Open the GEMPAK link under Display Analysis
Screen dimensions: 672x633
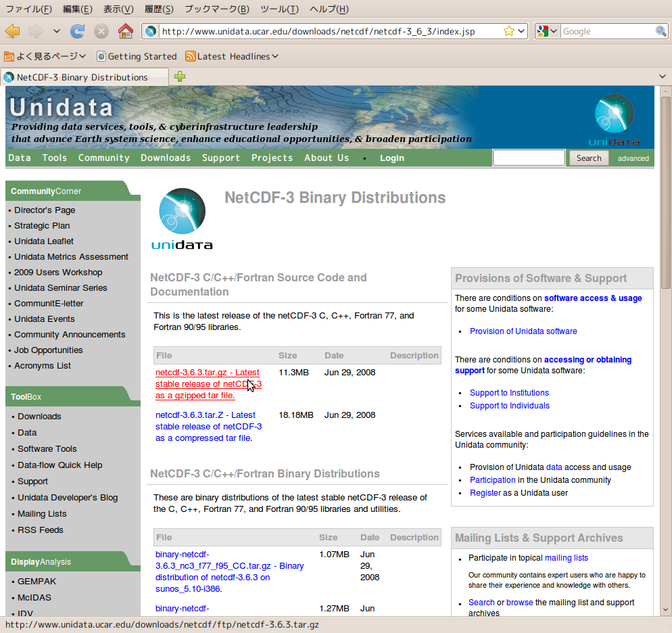[x=37, y=582]
